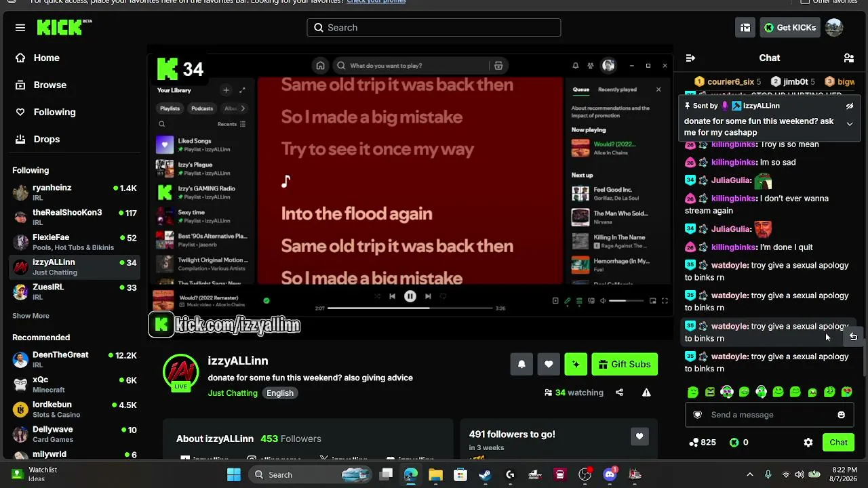Go to previous track in streamed Spotify
Screen dimensions: 868x488
(392, 296)
